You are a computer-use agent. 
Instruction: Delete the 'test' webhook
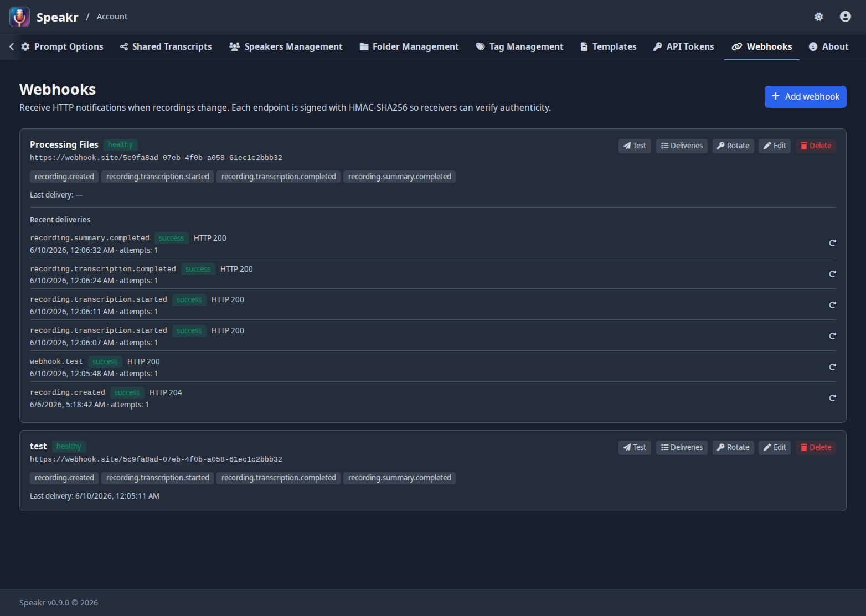[816, 447]
